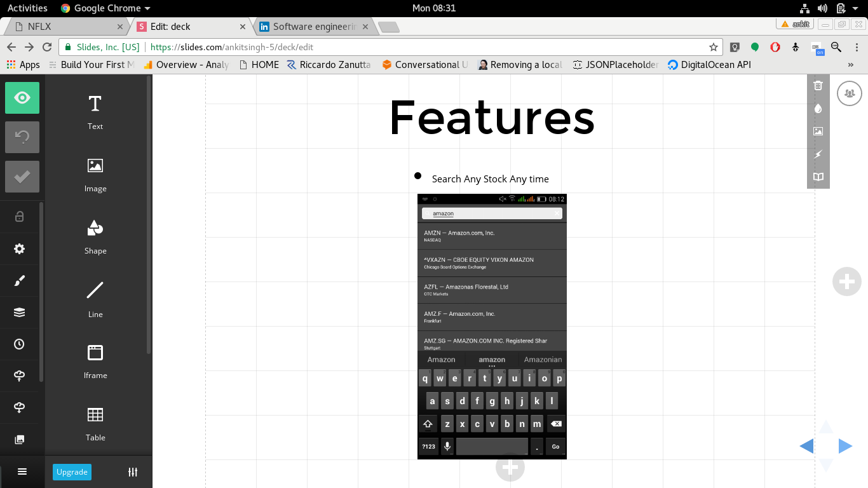Set slide background image icon
This screenshot has height=488, width=868.
coord(818,132)
